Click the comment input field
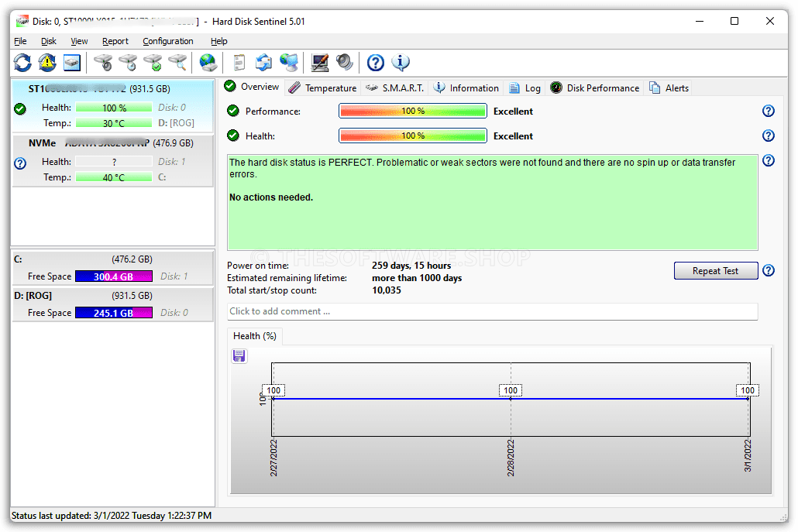 pyautogui.click(x=492, y=312)
